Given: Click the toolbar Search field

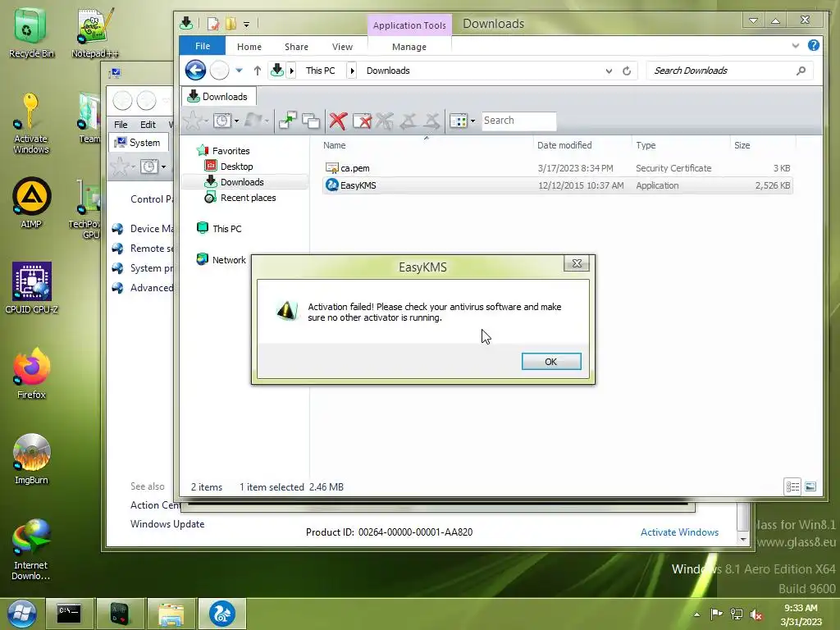Looking at the screenshot, I should coord(518,121).
